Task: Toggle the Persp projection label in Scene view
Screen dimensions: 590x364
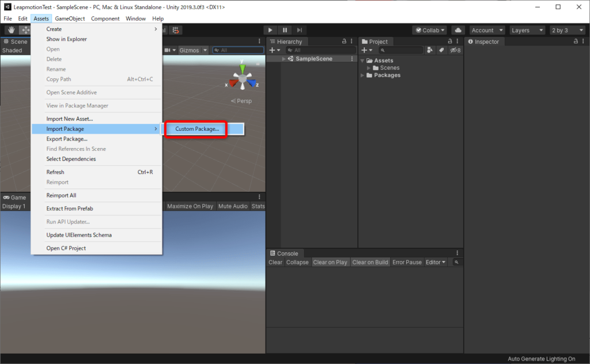Action: [x=241, y=101]
